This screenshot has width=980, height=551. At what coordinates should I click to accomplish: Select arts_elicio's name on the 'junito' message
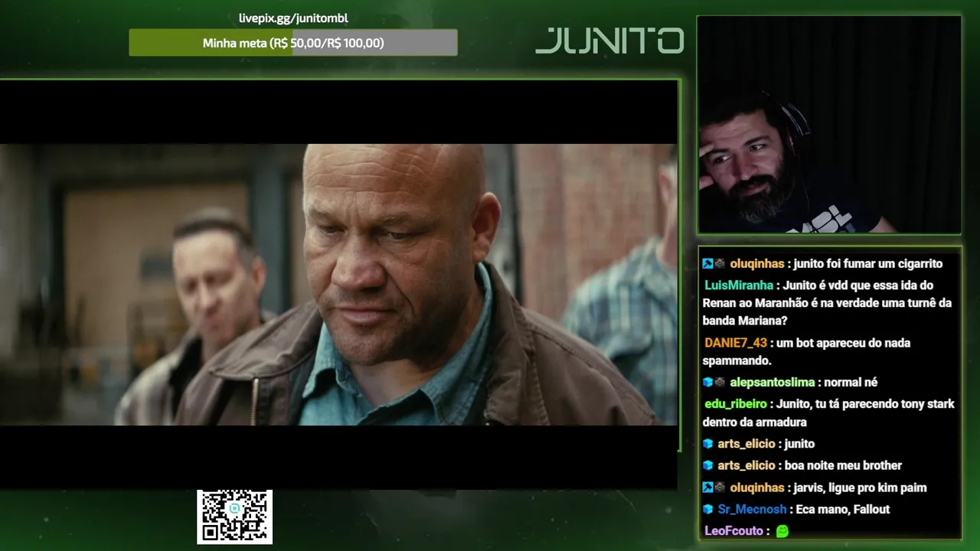(746, 444)
